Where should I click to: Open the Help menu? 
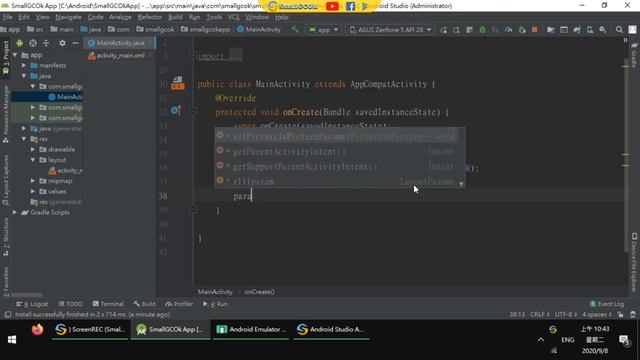coord(281,17)
